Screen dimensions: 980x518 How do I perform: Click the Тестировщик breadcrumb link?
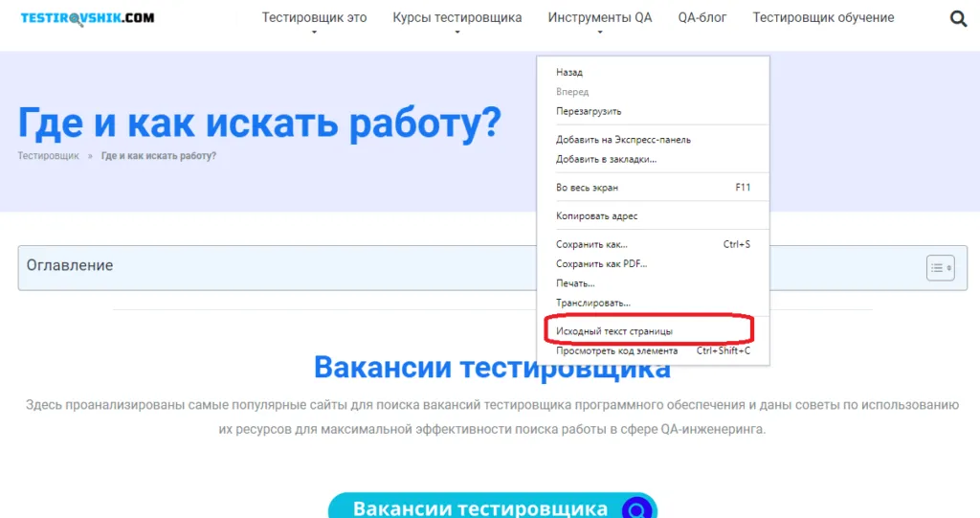[x=48, y=156]
